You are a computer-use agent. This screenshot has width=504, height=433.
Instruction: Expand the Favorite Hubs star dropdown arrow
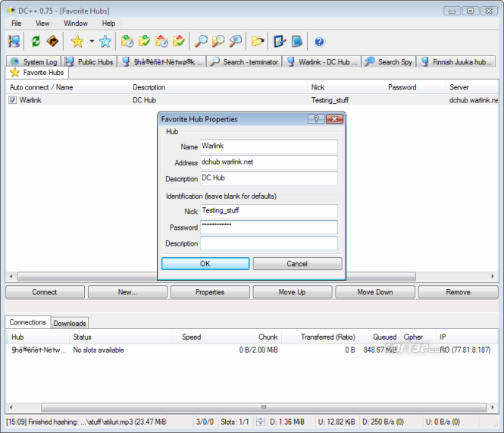coord(92,42)
